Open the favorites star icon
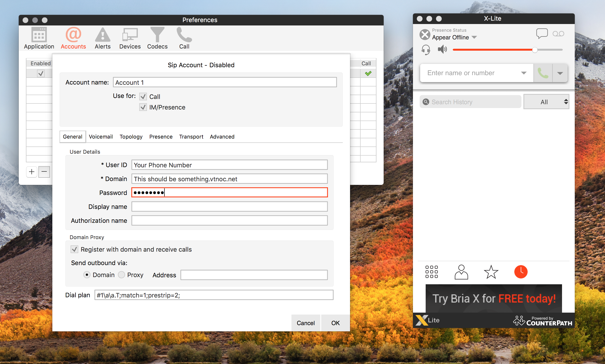Screen dimensions: 605x364 pos(491,272)
